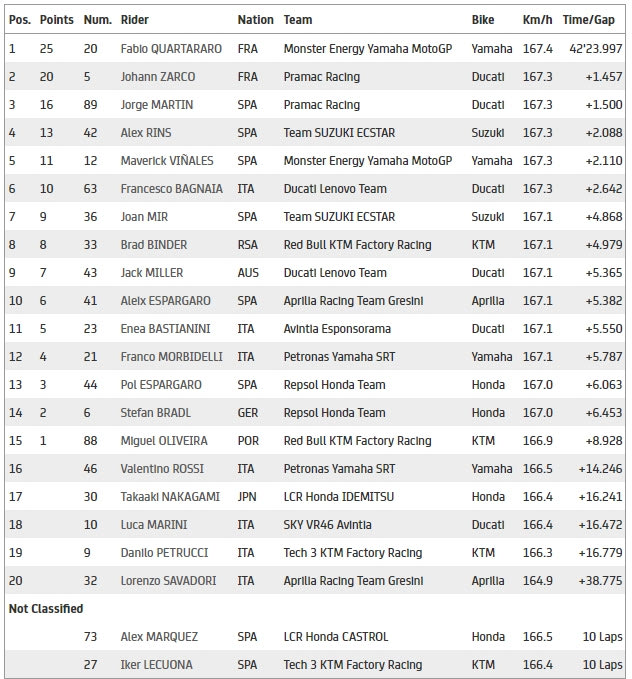Click the Not Classified section heading

(x=46, y=609)
